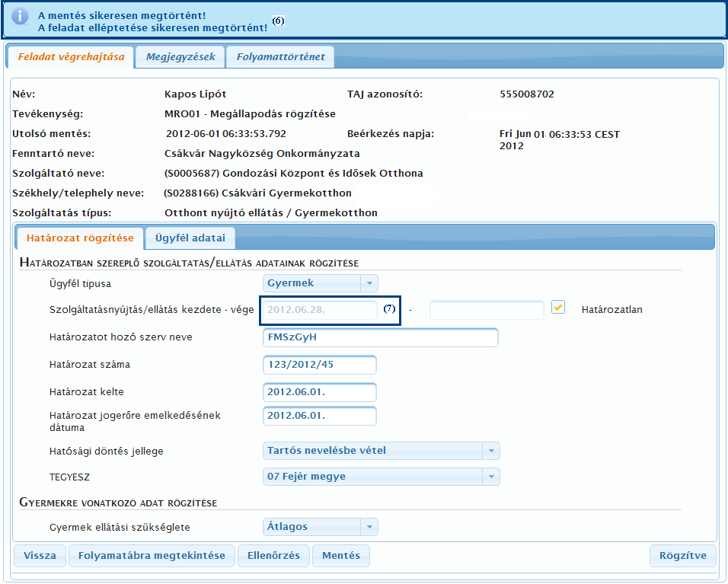This screenshot has width=728, height=584.
Task: Click the Határozat száma field 123/2012/45
Action: tap(319, 365)
